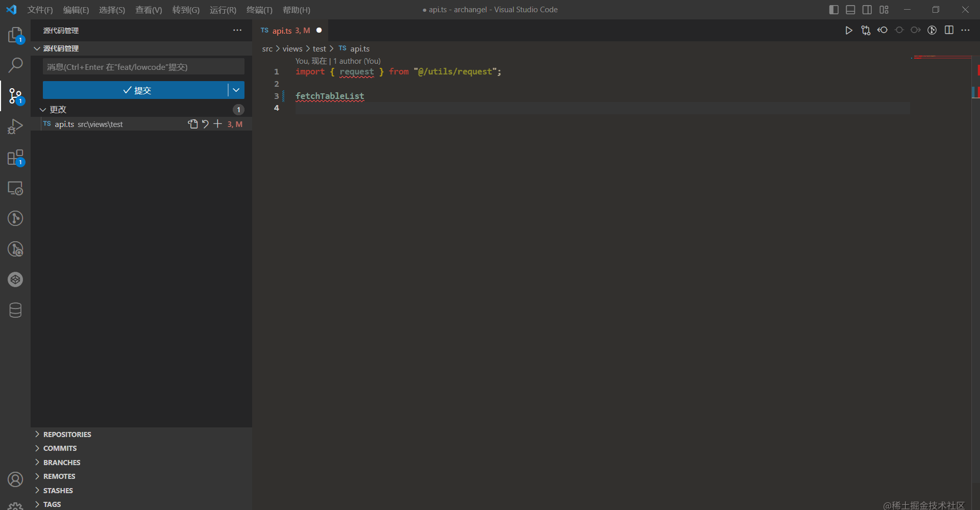Click the src breadcrumb

[267, 48]
